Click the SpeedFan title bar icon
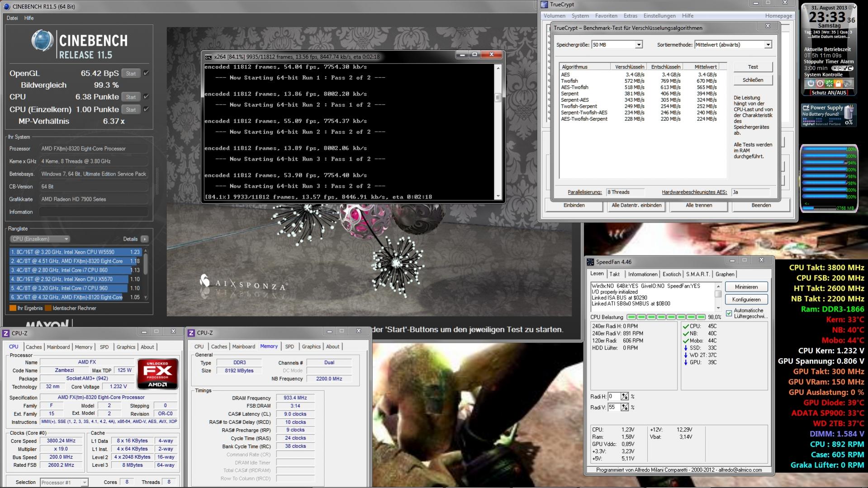Screen dimensions: 868x488 (x=590, y=262)
